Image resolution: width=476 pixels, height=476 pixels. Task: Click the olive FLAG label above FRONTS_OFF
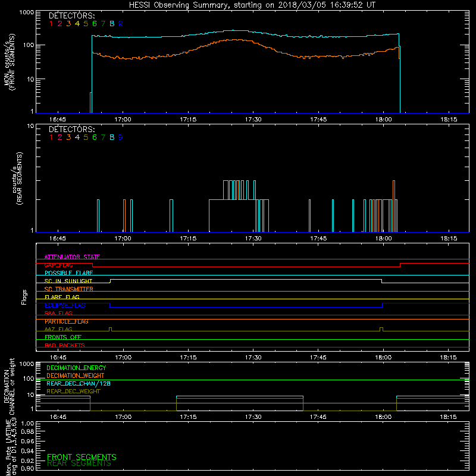pyautogui.click(x=58, y=329)
